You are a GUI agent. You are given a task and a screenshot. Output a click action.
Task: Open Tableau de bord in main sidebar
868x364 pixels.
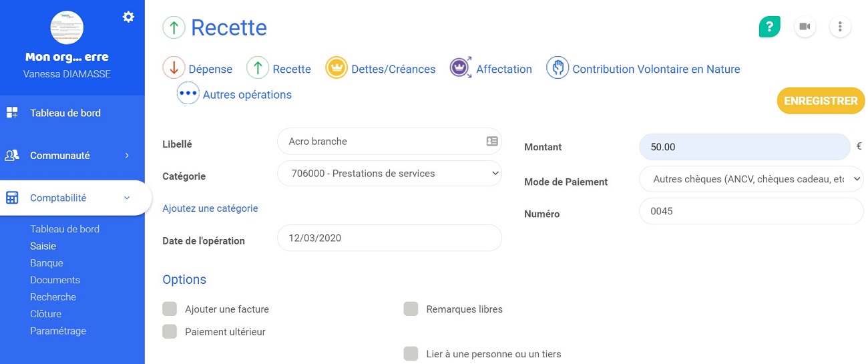click(65, 113)
